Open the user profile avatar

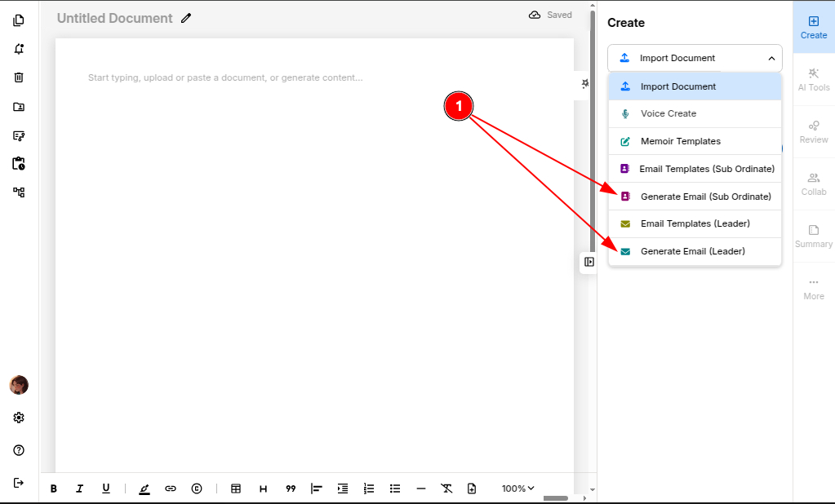pos(19,385)
